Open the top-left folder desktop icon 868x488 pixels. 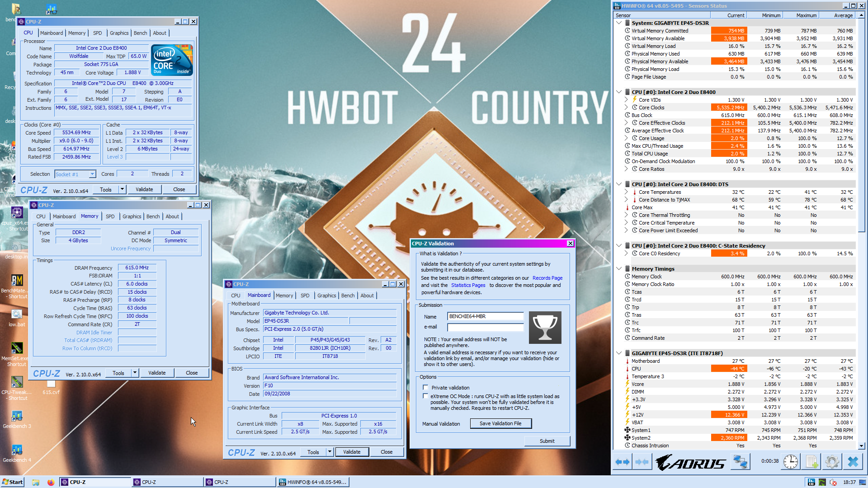16,9
